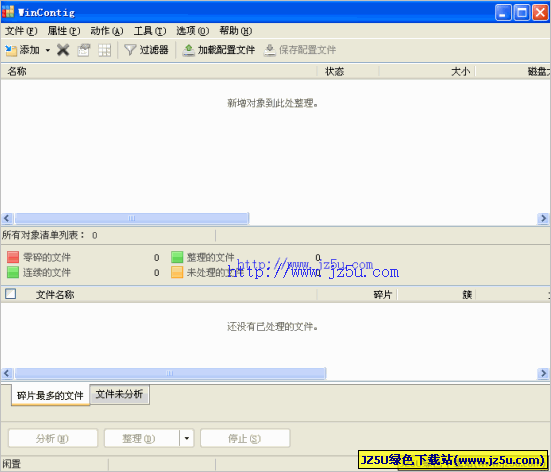Screen dimensions: 551x472
Task: Open the 工具(T) menu
Action: click(150, 31)
